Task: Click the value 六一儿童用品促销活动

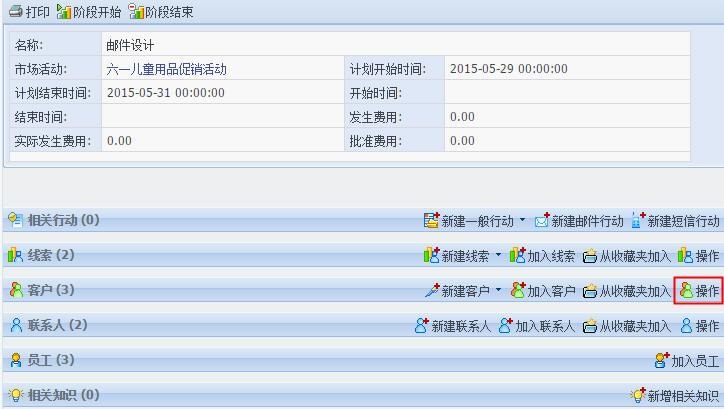Action: tap(166, 69)
